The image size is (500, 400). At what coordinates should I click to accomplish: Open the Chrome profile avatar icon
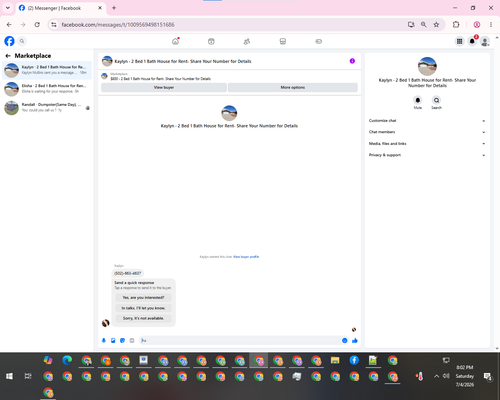pyautogui.click(x=477, y=25)
